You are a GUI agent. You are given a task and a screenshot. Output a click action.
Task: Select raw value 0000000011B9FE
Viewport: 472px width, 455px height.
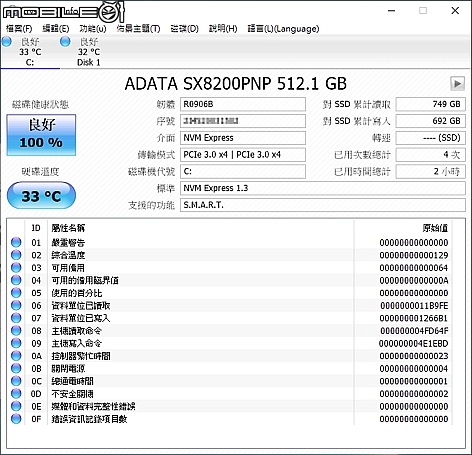(414, 306)
